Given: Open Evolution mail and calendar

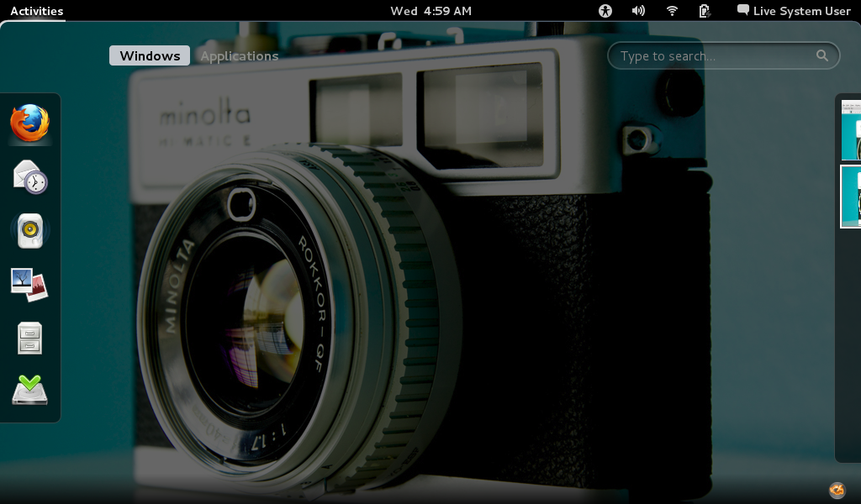Looking at the screenshot, I should click(30, 176).
